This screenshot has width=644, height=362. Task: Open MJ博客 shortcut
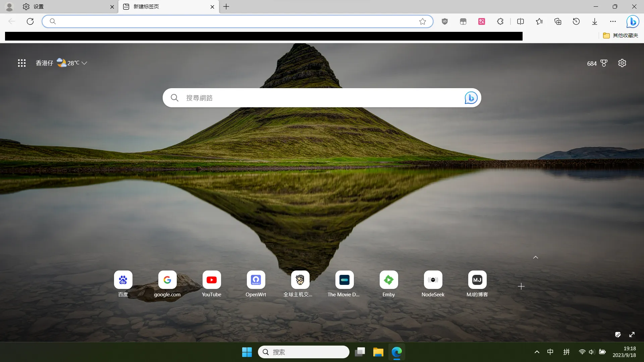[477, 280]
